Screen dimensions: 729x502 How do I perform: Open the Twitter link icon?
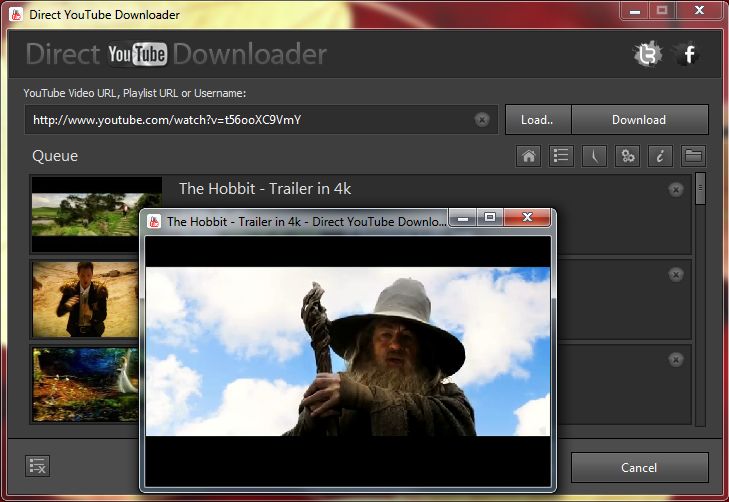pos(648,55)
